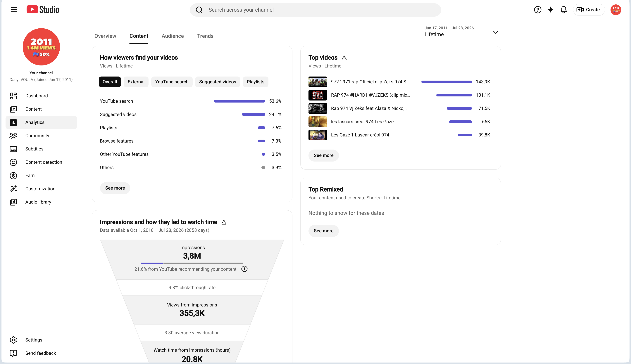Click the Top Remixed heading
631x364 pixels.
(326, 189)
